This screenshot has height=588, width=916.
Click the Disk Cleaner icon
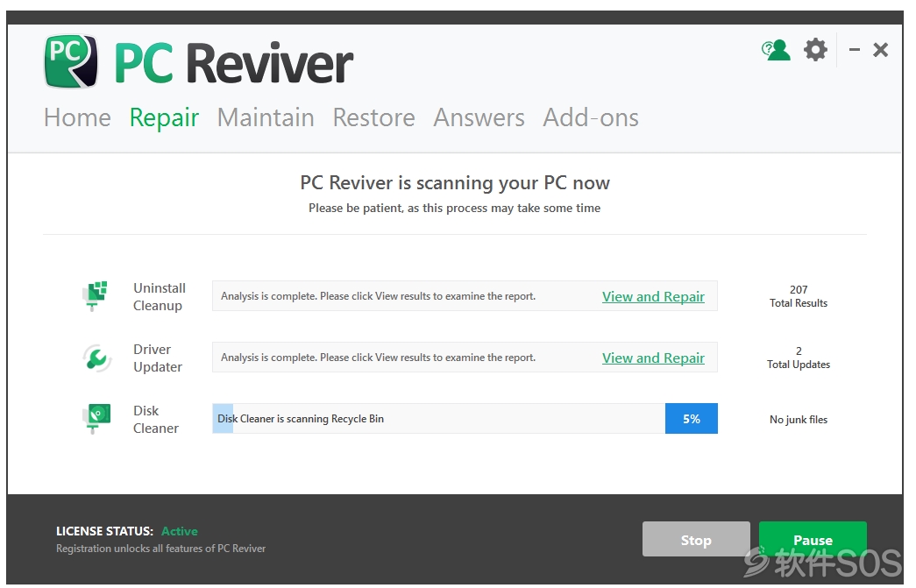click(96, 419)
